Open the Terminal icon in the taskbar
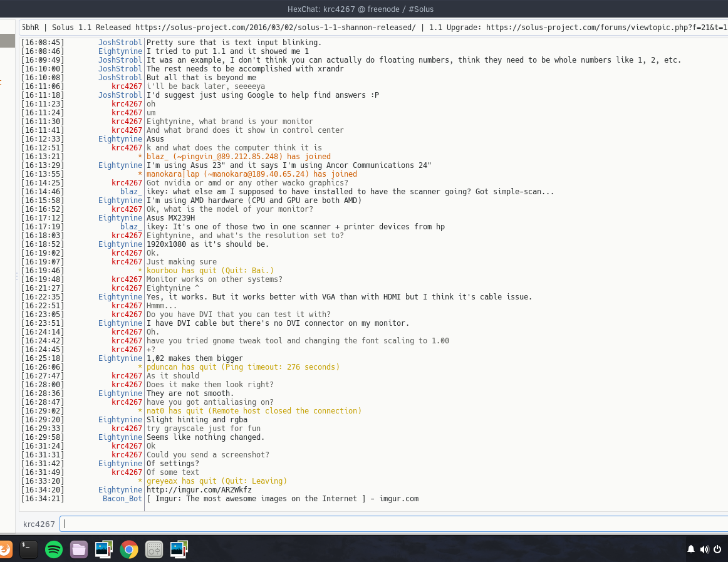Viewport: 728px width, 562px height. [29, 549]
